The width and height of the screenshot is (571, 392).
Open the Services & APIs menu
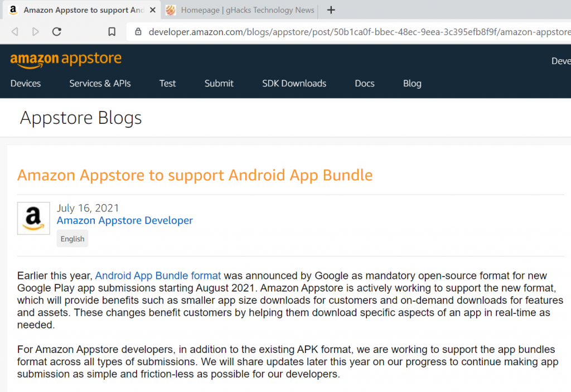[99, 83]
